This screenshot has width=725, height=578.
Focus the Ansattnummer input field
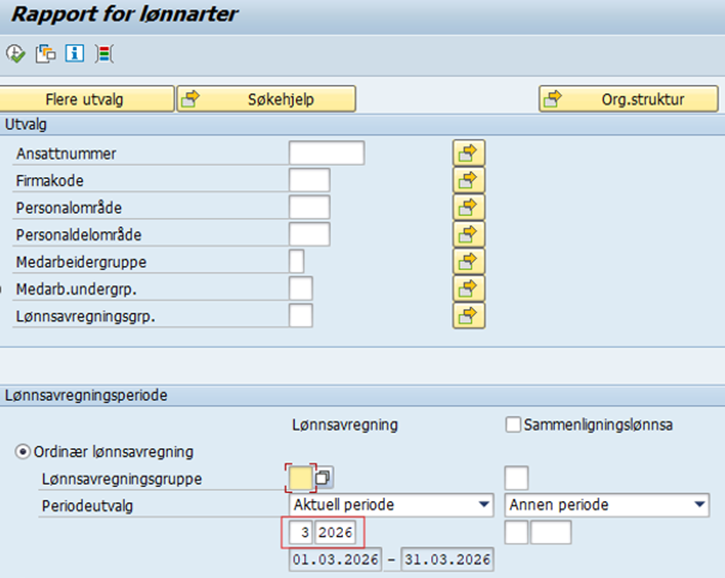326,153
